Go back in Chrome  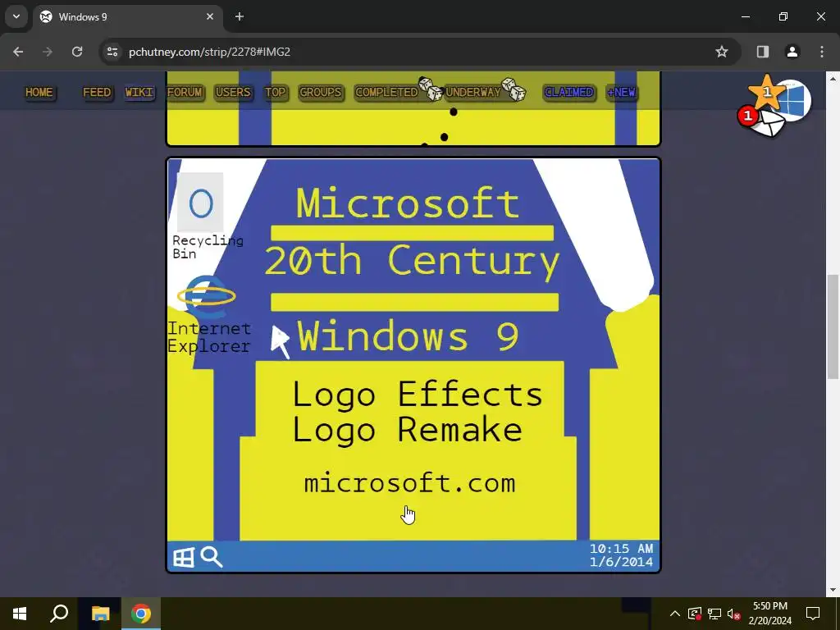[x=18, y=52]
